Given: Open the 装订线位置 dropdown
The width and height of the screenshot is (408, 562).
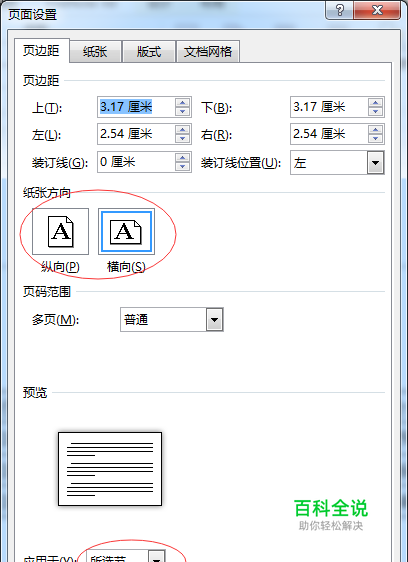Looking at the screenshot, I should click(x=375, y=163).
